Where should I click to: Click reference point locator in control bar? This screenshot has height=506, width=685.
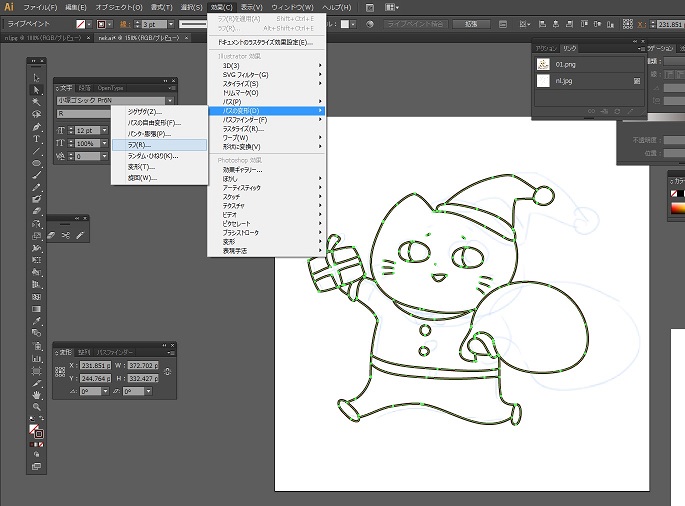point(627,24)
